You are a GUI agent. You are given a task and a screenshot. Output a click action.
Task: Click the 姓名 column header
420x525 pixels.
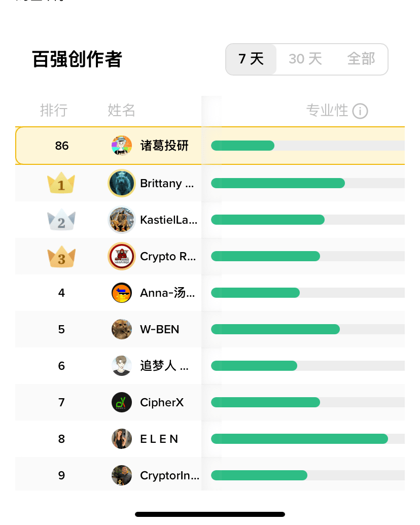(121, 110)
